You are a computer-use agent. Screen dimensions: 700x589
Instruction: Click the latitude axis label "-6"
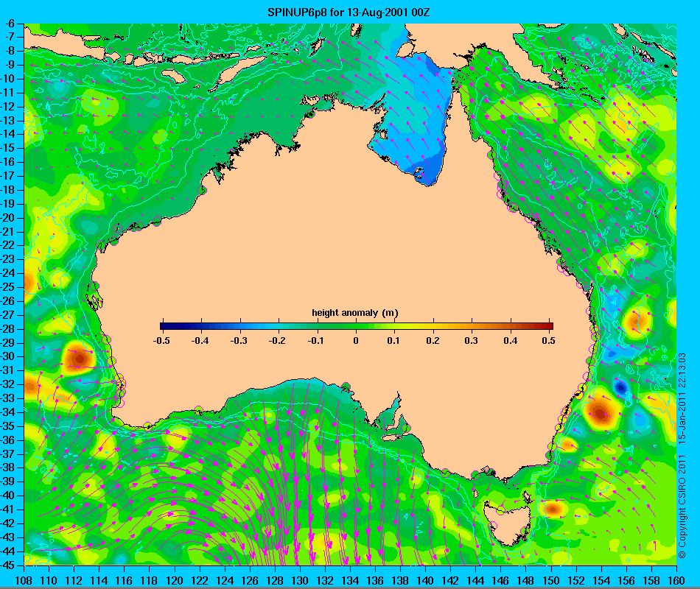point(10,24)
